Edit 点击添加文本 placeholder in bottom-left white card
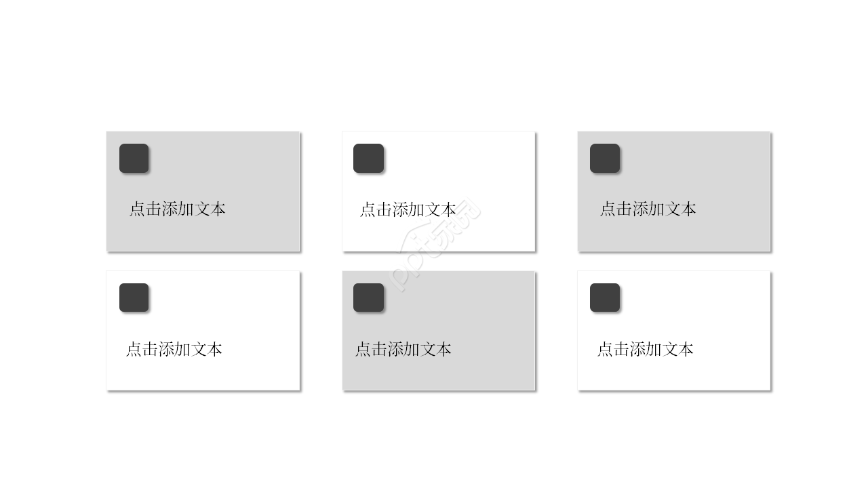868x488 pixels. [x=174, y=349]
